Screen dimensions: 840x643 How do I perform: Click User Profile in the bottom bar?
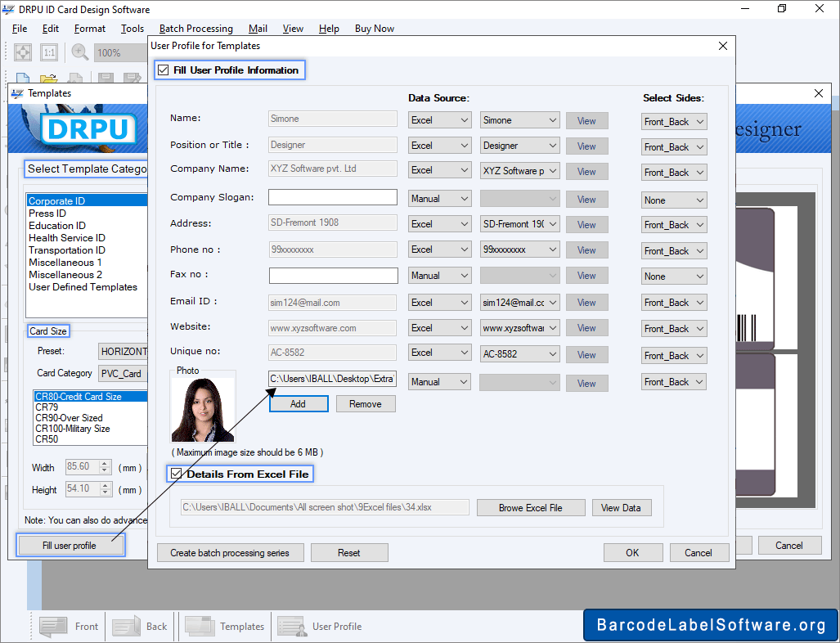click(321, 626)
